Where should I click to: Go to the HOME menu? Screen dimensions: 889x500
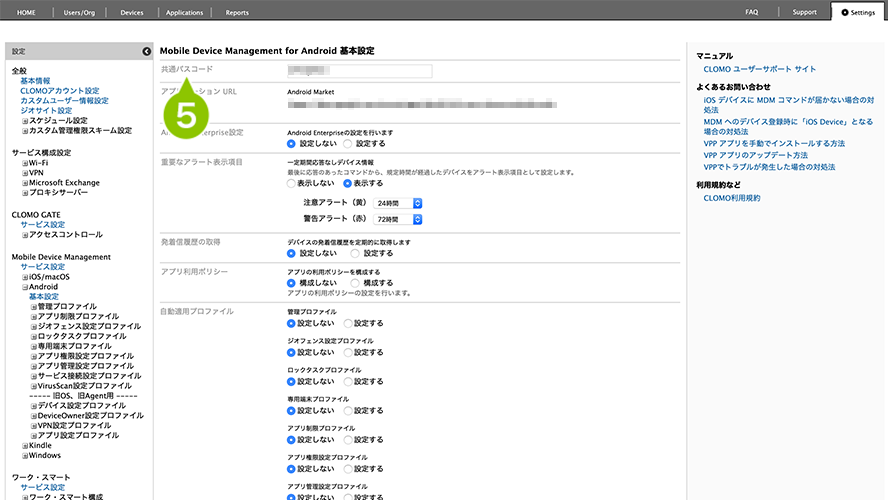coord(26,12)
